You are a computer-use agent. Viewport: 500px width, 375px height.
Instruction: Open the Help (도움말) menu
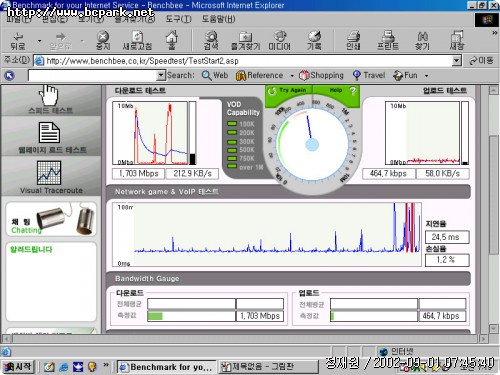pos(218,19)
